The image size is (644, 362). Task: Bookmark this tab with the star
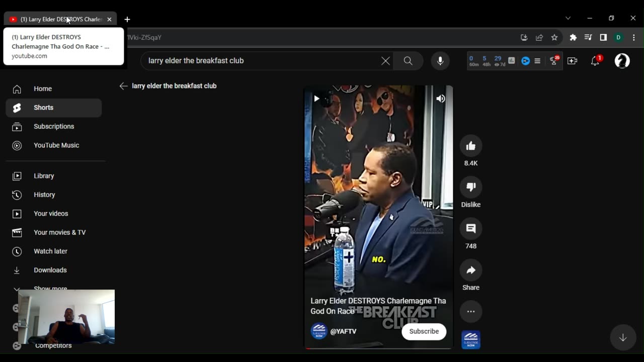[x=554, y=38]
